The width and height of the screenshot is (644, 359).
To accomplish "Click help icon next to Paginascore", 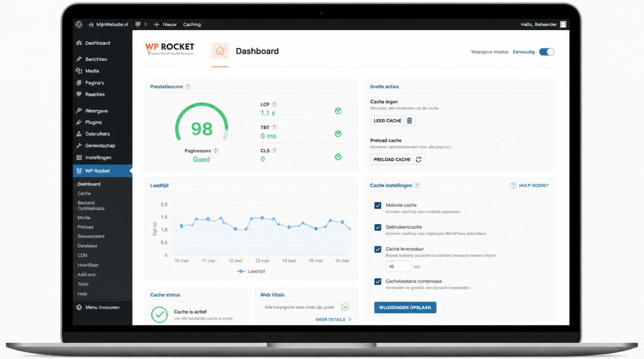I will tap(216, 151).
